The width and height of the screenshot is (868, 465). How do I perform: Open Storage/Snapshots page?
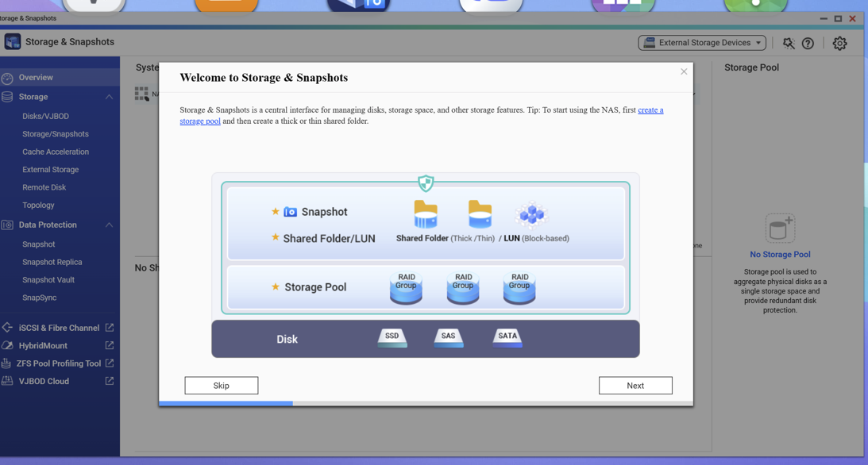click(x=56, y=134)
